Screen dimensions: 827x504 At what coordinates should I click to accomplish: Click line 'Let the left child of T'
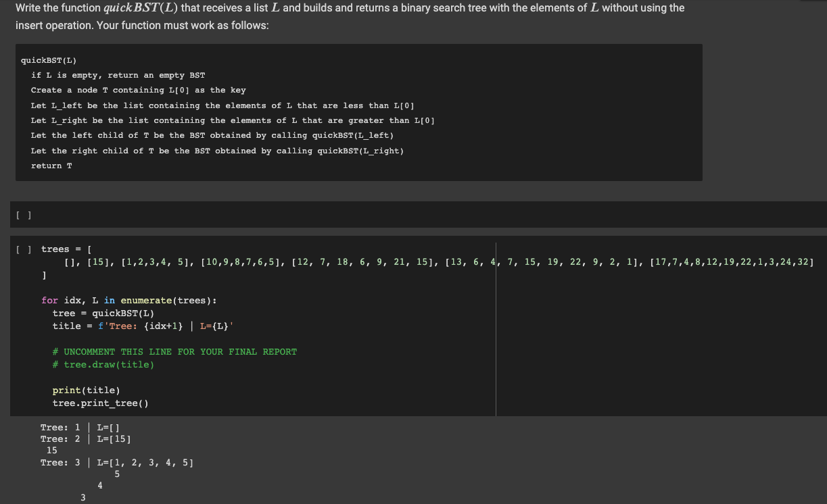pyautogui.click(x=212, y=135)
